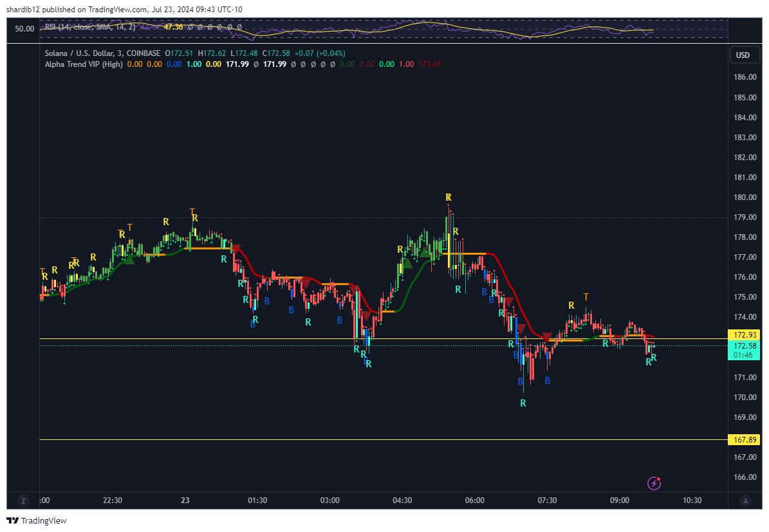The height and width of the screenshot is (532, 769).
Task: Click the 22:30 time axis label
Action: tap(113, 500)
